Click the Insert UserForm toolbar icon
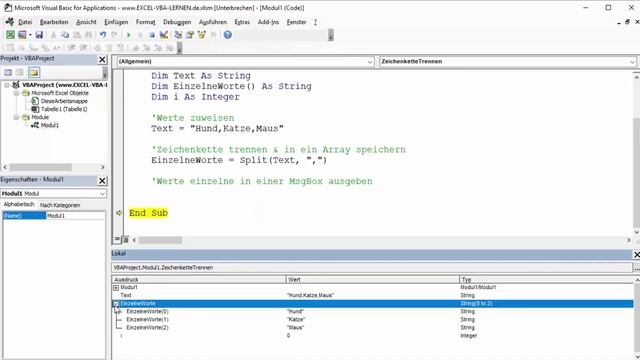Viewport: 640px width, 360px height. click(22, 35)
